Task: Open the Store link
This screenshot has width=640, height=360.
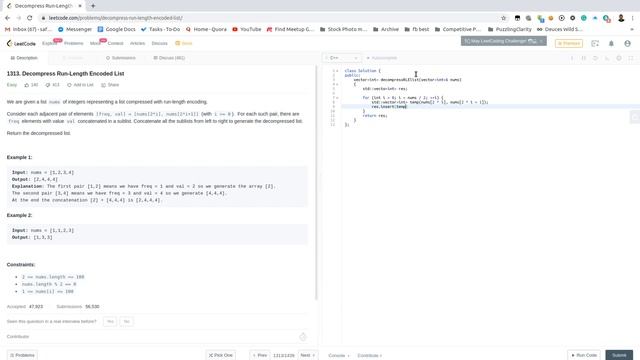Action: point(184,43)
